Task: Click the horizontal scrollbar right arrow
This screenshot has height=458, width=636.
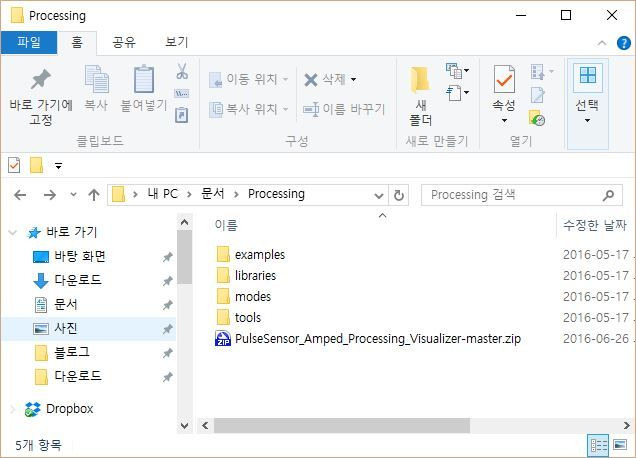Action: point(626,426)
